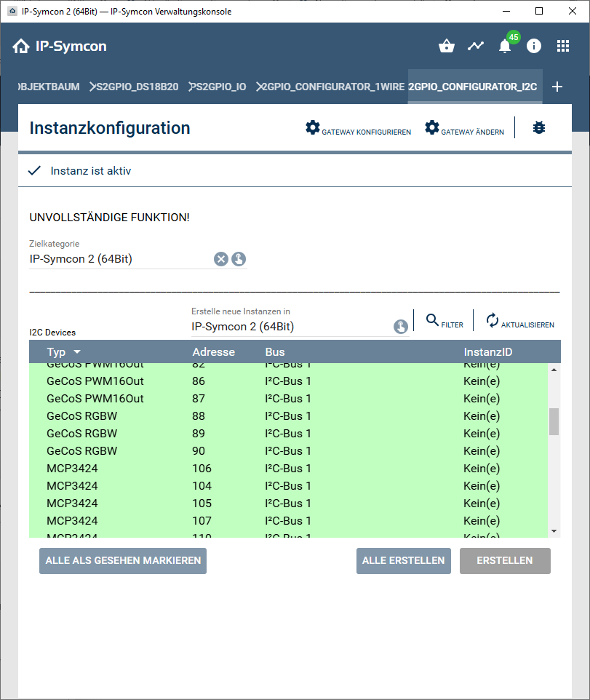Screen dimensions: 590x700
Task: Open the apps grid menu icon
Action: (563, 47)
